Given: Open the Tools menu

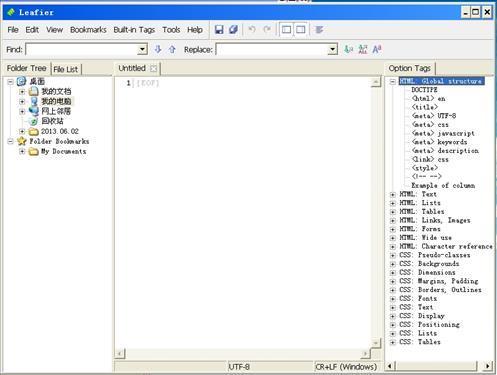Looking at the screenshot, I should pyautogui.click(x=171, y=30).
